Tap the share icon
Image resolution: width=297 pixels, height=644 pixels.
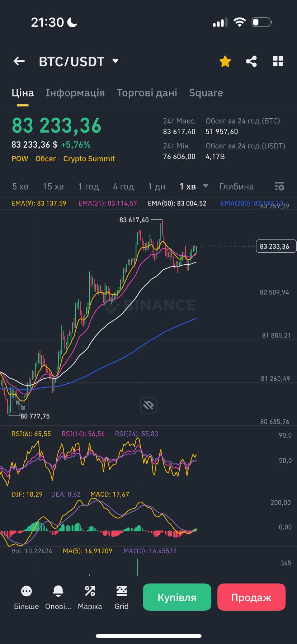click(x=251, y=61)
